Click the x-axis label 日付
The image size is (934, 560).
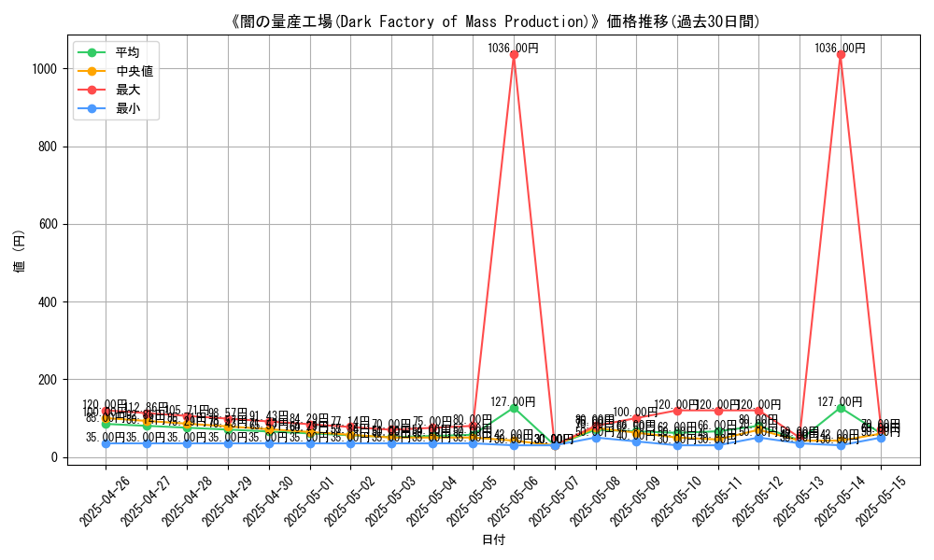tap(494, 539)
